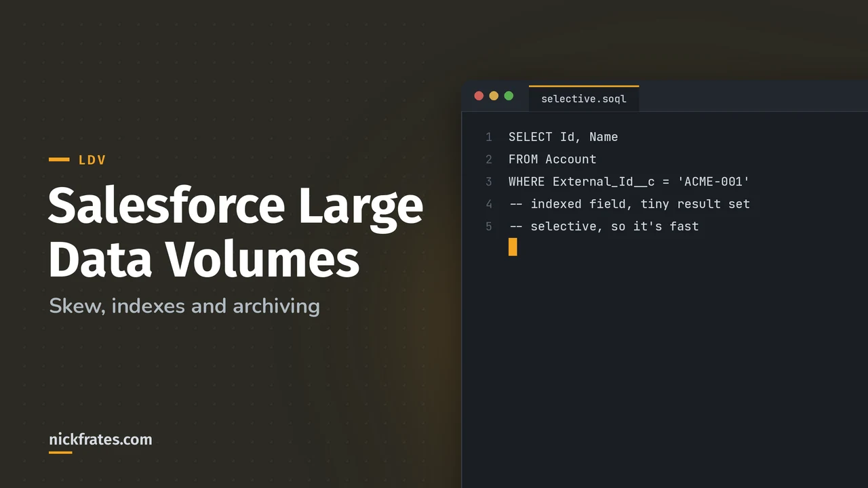Click the comment "-- indexed field, tiny result set"
The height and width of the screenshot is (488, 868).
pyautogui.click(x=629, y=204)
